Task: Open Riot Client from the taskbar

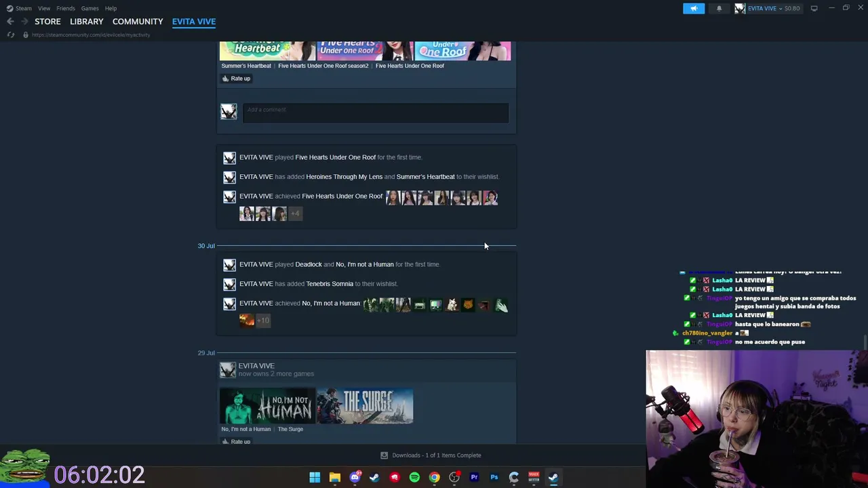Action: point(395,477)
